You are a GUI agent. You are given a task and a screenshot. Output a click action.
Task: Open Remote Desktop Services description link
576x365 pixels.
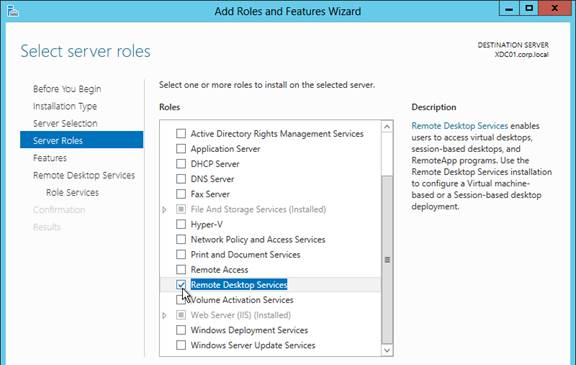click(x=460, y=126)
